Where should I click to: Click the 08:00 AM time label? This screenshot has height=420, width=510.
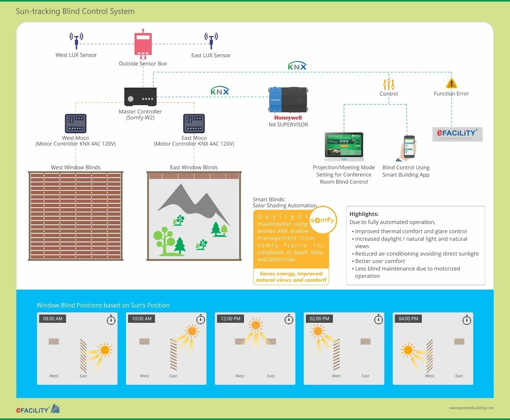pyautogui.click(x=53, y=319)
